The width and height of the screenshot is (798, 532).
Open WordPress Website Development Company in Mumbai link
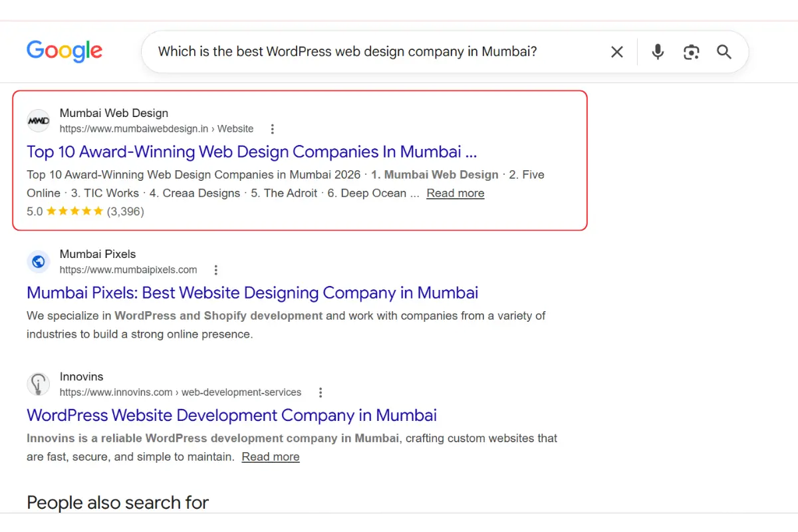(232, 415)
